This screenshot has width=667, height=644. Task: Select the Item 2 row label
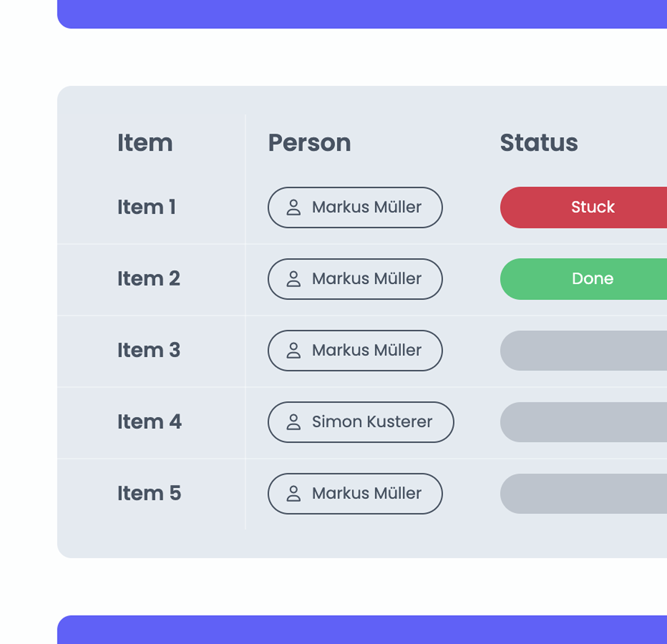pyautogui.click(x=149, y=279)
